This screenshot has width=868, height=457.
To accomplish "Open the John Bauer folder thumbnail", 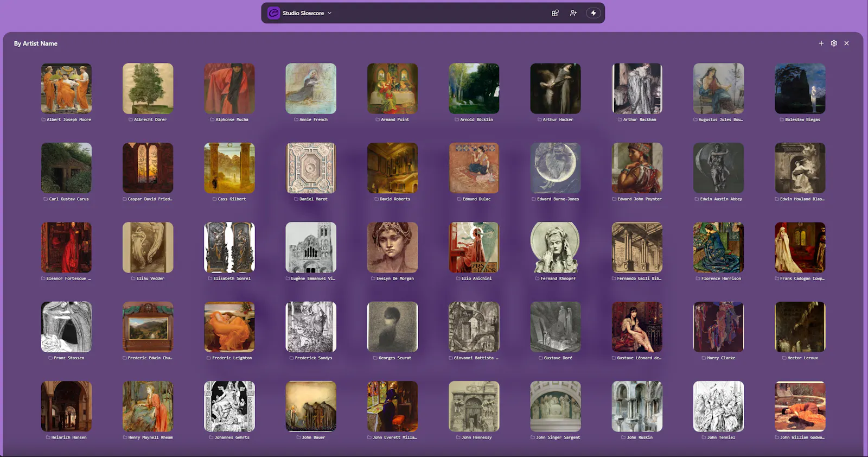I will 311,407.
